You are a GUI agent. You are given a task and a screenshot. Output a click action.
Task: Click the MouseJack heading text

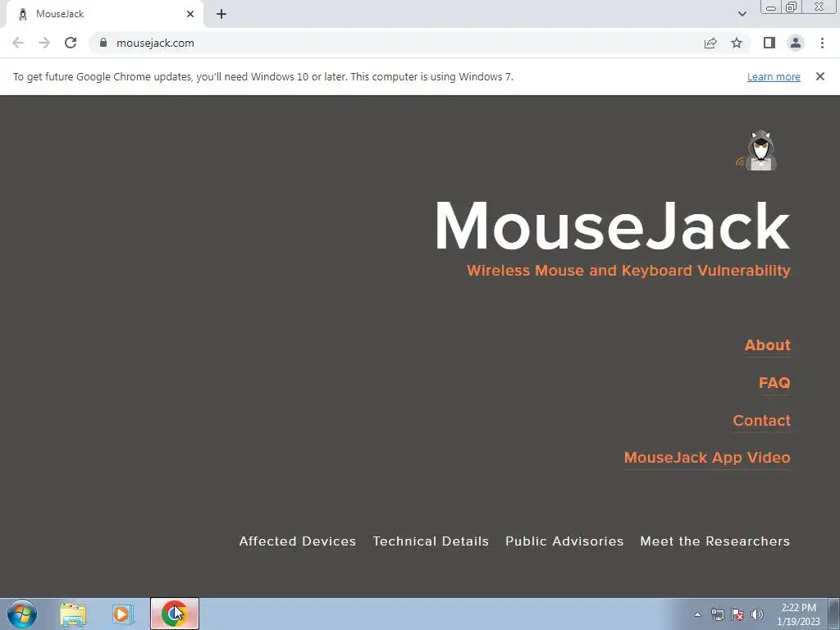coord(612,226)
